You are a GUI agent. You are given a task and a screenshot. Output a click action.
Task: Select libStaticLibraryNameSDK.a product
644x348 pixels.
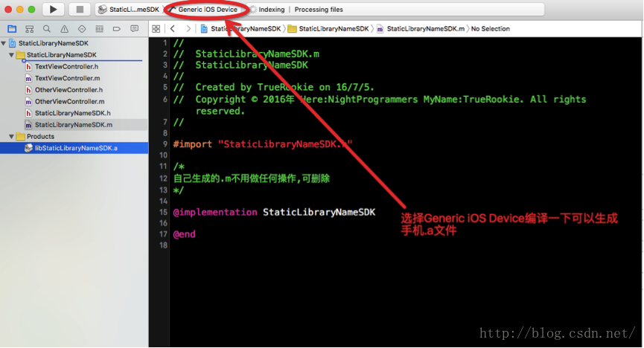point(76,148)
